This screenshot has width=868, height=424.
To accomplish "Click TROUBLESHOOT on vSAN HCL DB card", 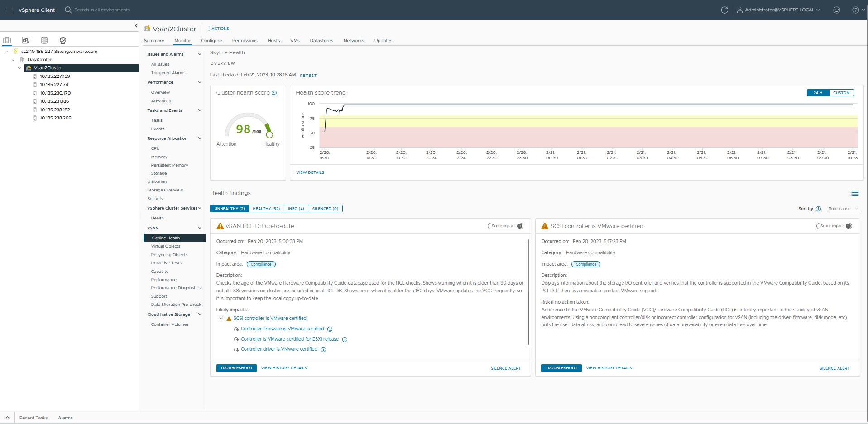I will tap(236, 368).
